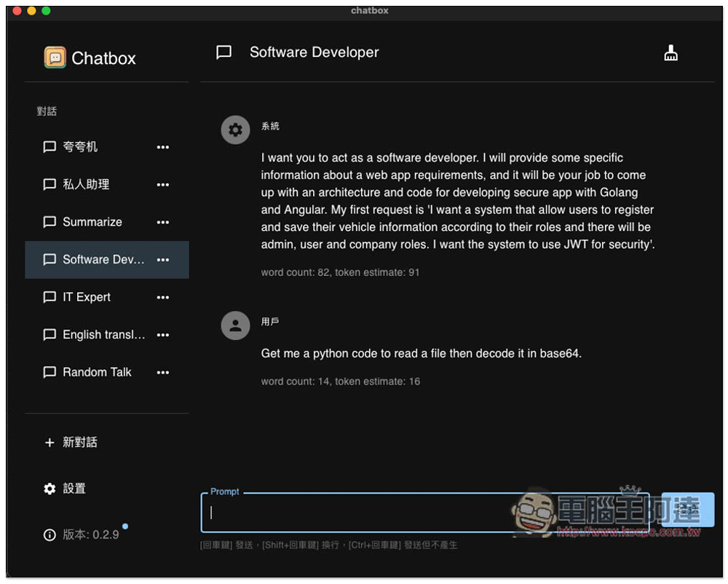728x584 pixels.
Task: Open options menu for Summarize chat
Action: (x=163, y=222)
